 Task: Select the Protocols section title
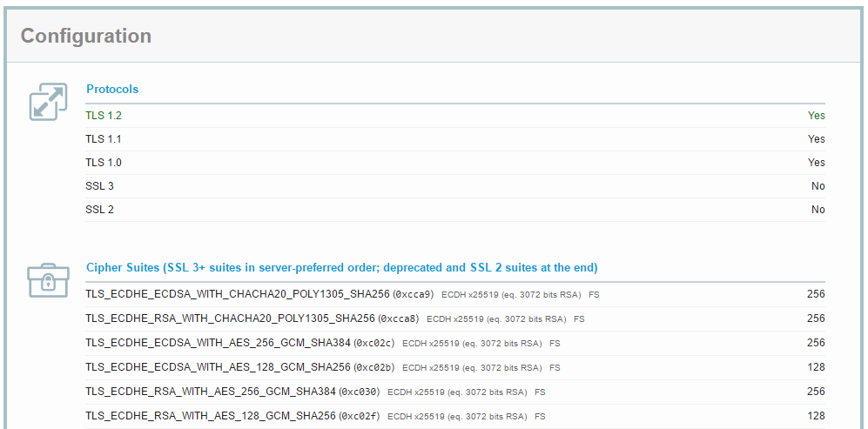tap(112, 89)
